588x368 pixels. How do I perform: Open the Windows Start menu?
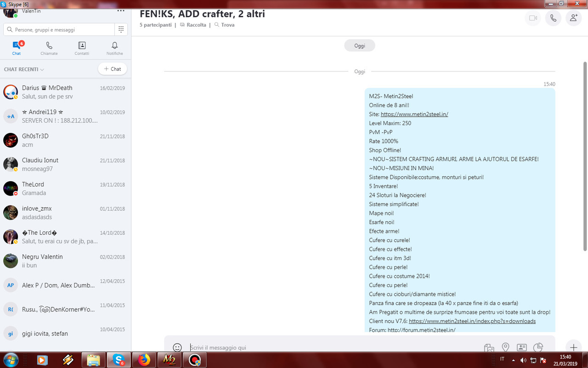pyautogui.click(x=10, y=360)
